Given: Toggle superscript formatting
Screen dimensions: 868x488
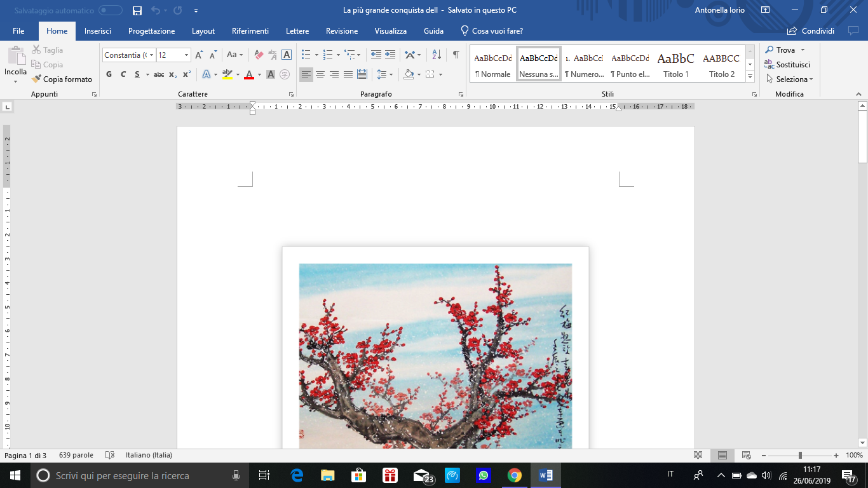Looking at the screenshot, I should [x=187, y=74].
